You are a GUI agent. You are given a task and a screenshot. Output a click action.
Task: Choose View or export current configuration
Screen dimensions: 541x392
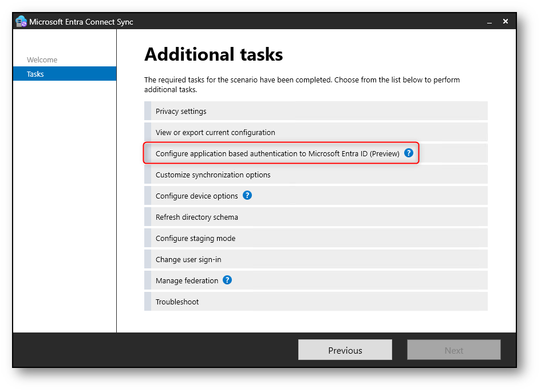315,132
